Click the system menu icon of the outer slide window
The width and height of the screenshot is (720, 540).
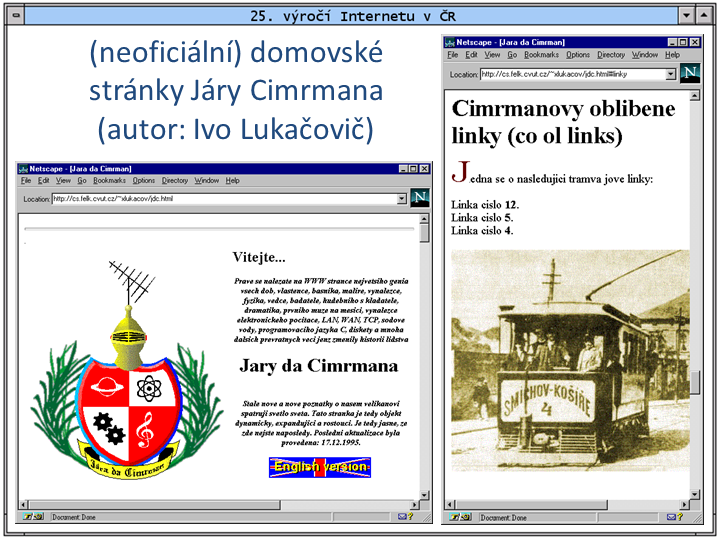[14, 15]
